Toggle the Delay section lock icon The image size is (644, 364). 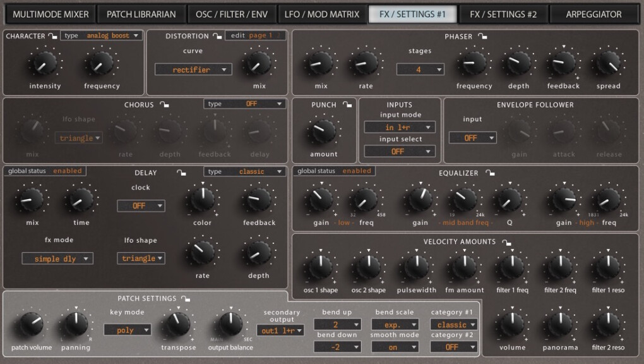181,173
